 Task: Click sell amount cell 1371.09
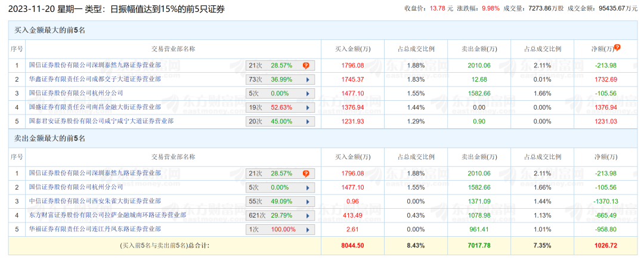pos(479,202)
